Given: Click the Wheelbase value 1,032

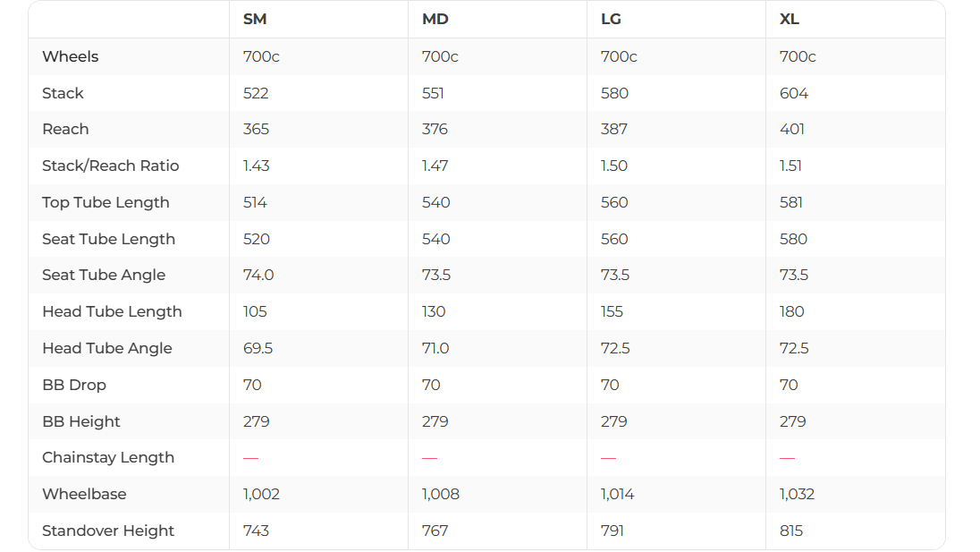Looking at the screenshot, I should pos(798,494).
